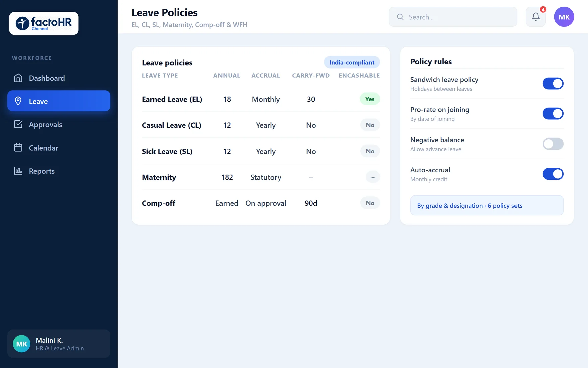
Task: Click the ANNUAL column header
Action: point(227,76)
